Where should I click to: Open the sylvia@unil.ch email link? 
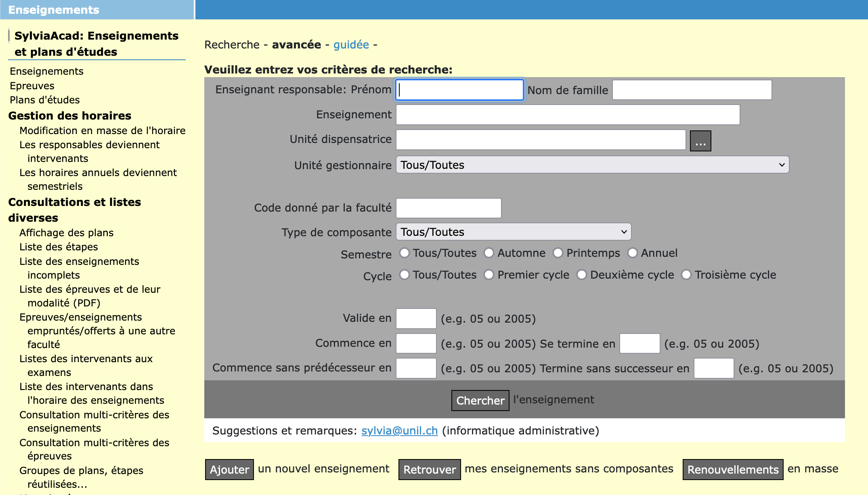(x=399, y=431)
